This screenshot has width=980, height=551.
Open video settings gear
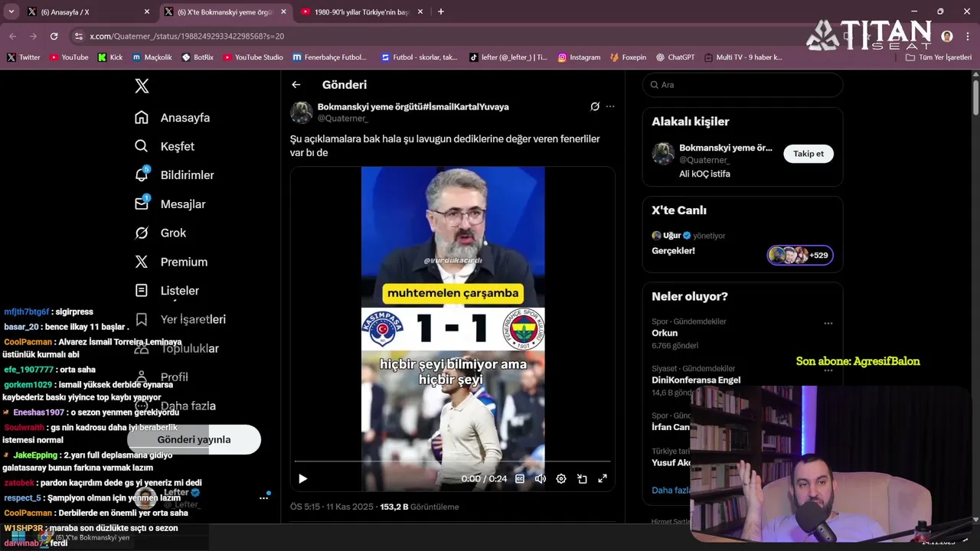(561, 478)
